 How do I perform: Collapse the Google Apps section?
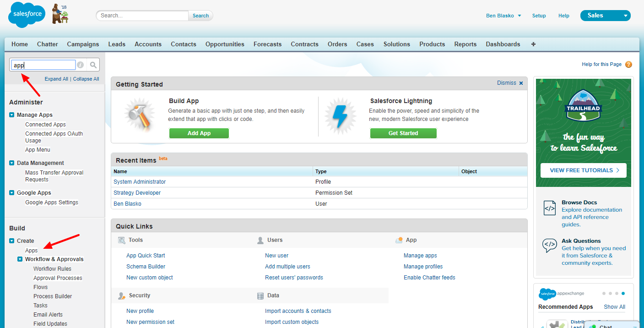[x=12, y=193]
